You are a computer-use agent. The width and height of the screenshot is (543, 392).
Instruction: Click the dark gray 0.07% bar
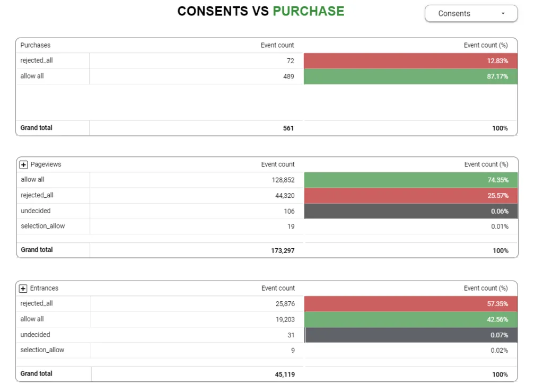(x=411, y=335)
